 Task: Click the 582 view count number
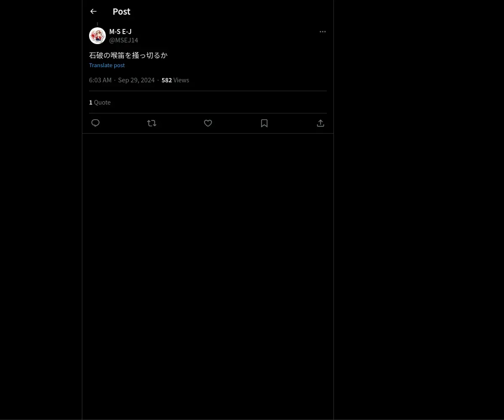[x=167, y=80]
